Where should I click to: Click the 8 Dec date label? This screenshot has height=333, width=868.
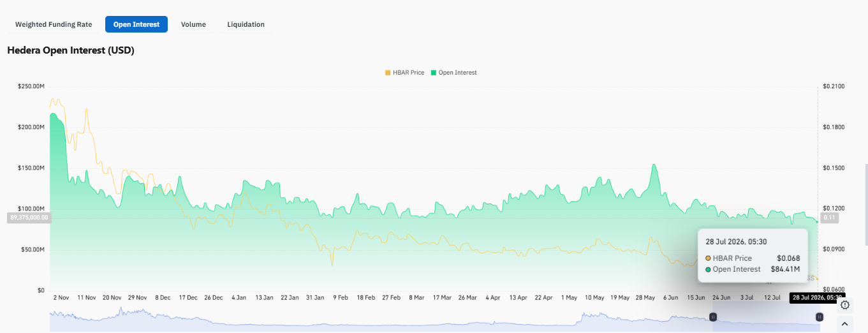click(163, 298)
